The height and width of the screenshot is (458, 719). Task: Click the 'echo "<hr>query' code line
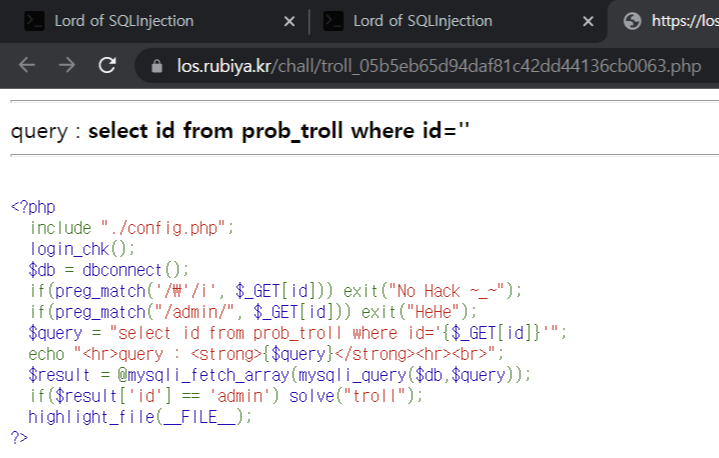266,354
